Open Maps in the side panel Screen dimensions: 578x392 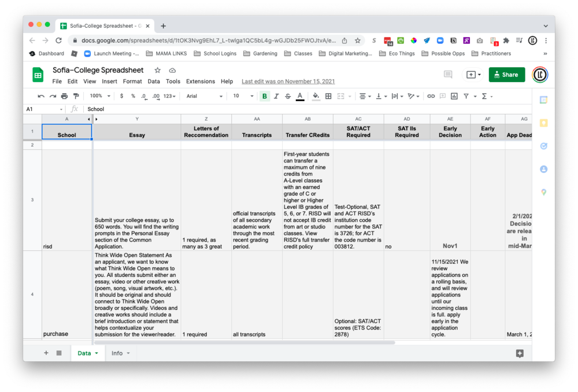(544, 192)
